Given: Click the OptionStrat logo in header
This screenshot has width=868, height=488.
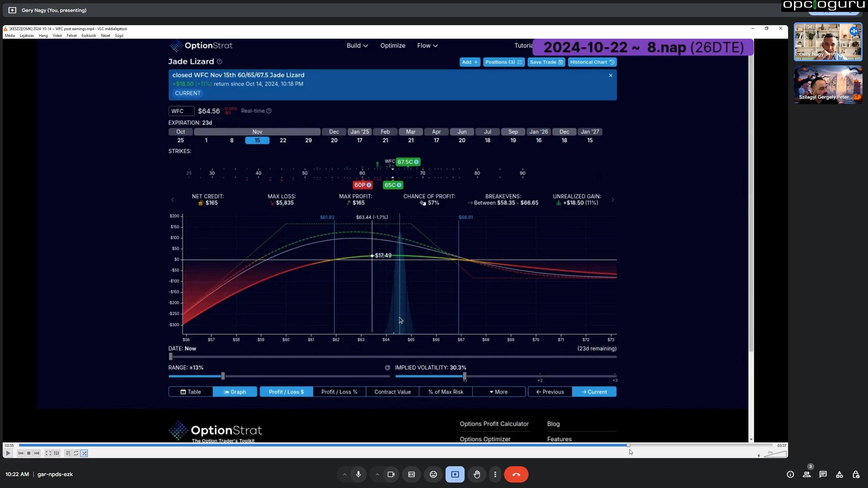Looking at the screenshot, I should [x=201, y=46].
